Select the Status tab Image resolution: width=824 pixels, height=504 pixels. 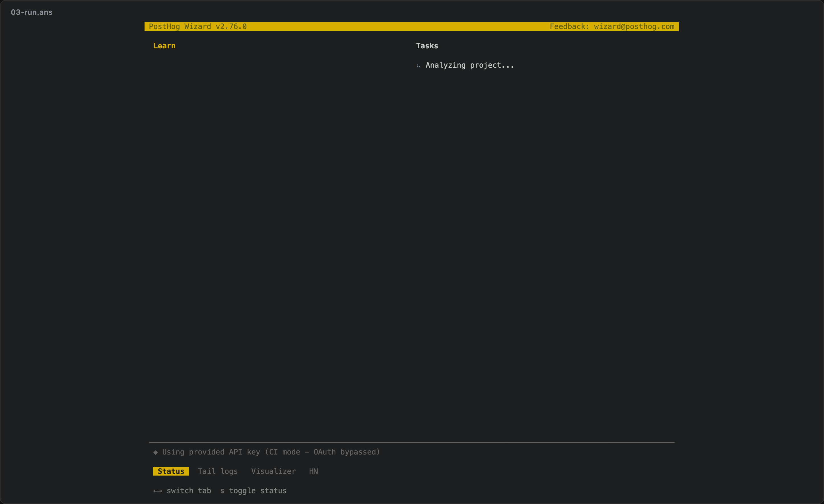coord(171,471)
